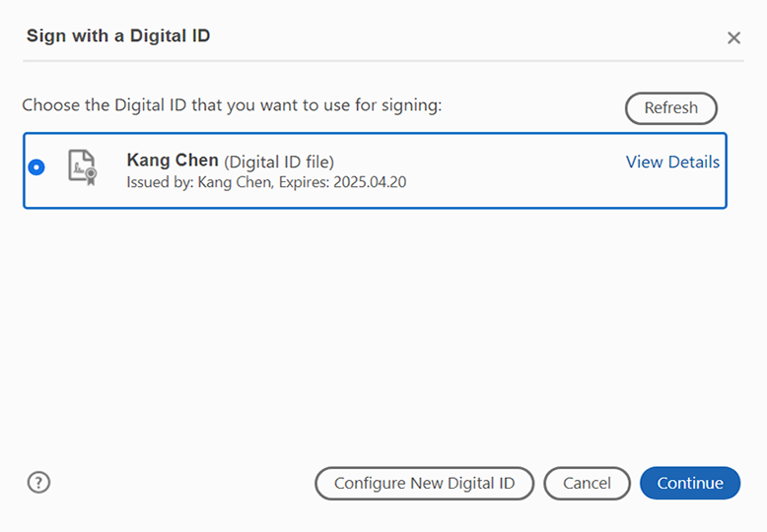
Task: Click the expiry date 2025.04.20
Action: (x=370, y=182)
